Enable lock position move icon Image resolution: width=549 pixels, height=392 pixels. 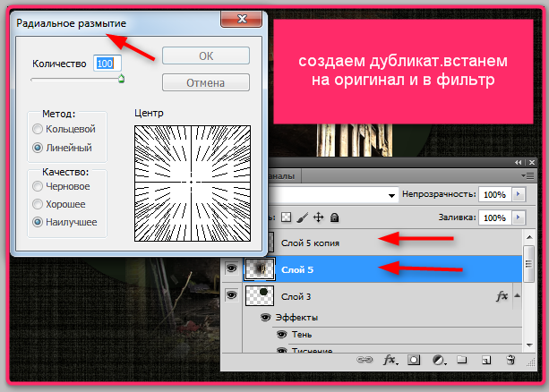[x=318, y=217]
